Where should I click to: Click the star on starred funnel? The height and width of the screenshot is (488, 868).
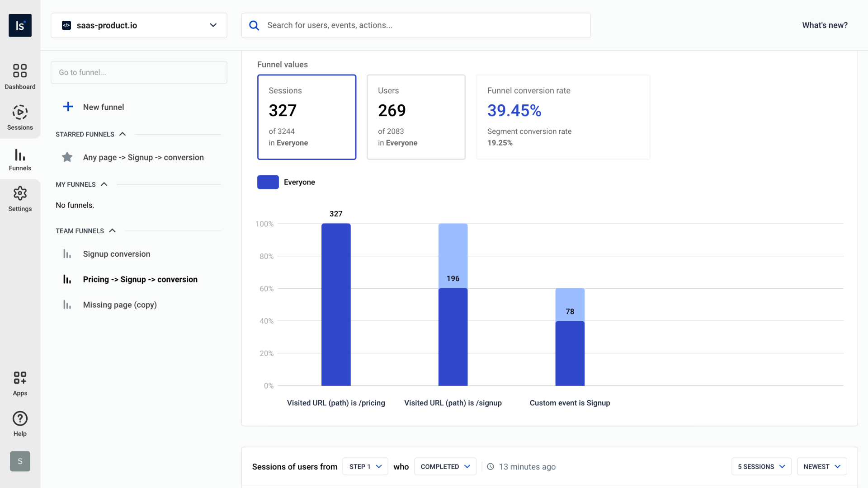67,157
